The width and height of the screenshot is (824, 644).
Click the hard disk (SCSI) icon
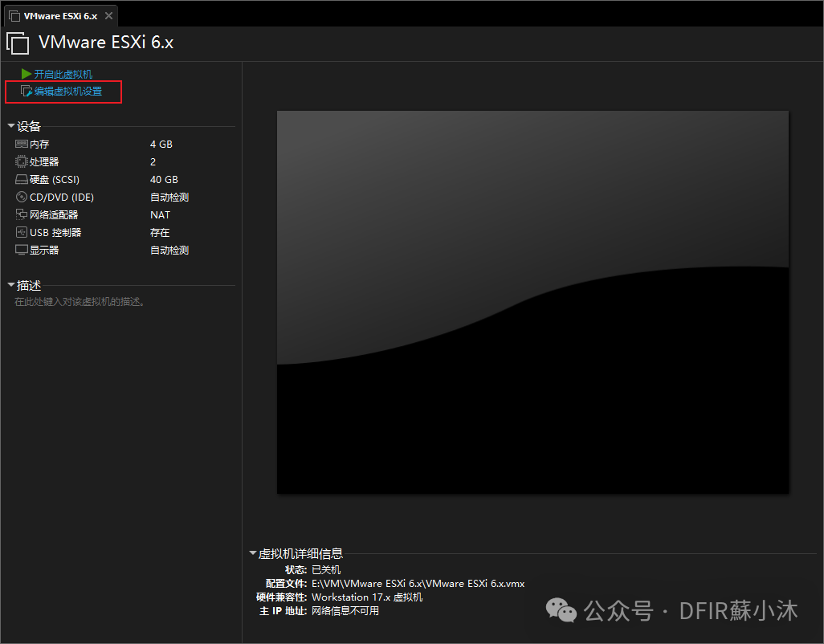[22, 180]
